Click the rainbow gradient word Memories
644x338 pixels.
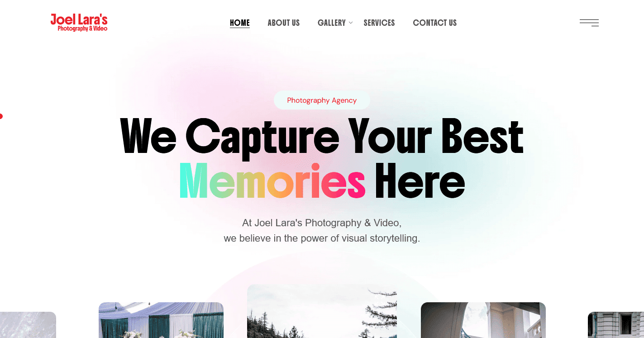click(x=272, y=181)
